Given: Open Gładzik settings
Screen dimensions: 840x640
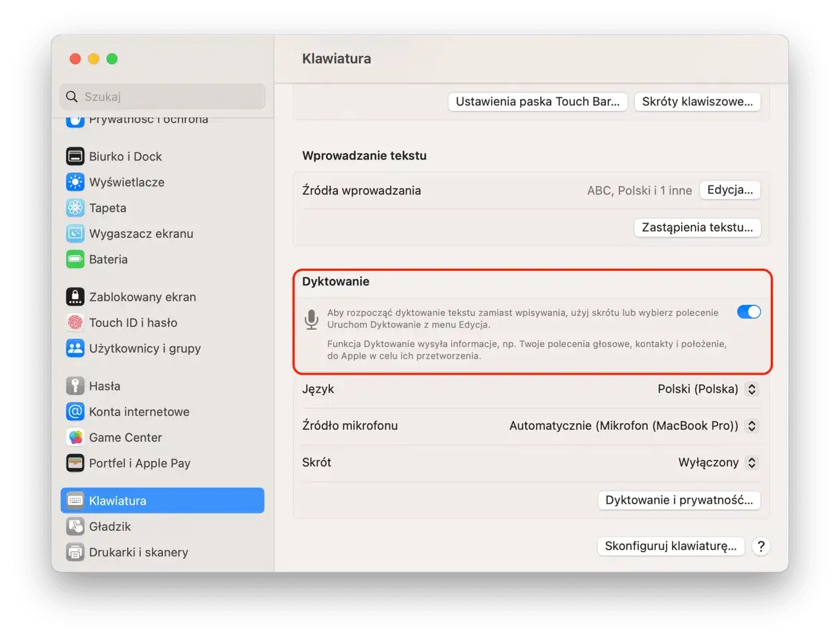Looking at the screenshot, I should tap(75, 527).
